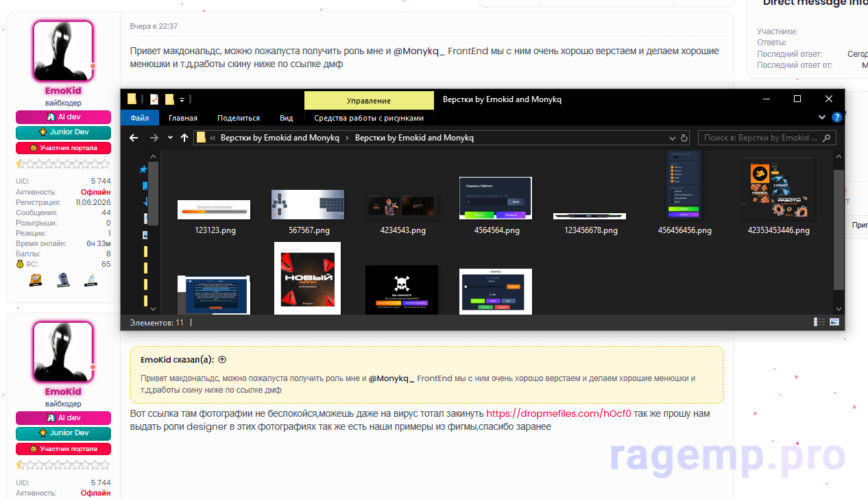Click Junior Dev badge in first post
868x499 pixels.
63,132
